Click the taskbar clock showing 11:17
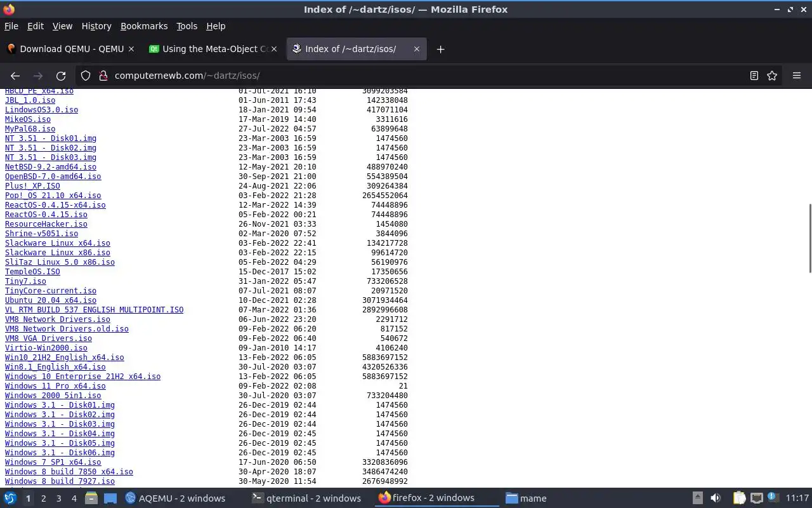The width and height of the screenshot is (812, 508). pos(797,498)
